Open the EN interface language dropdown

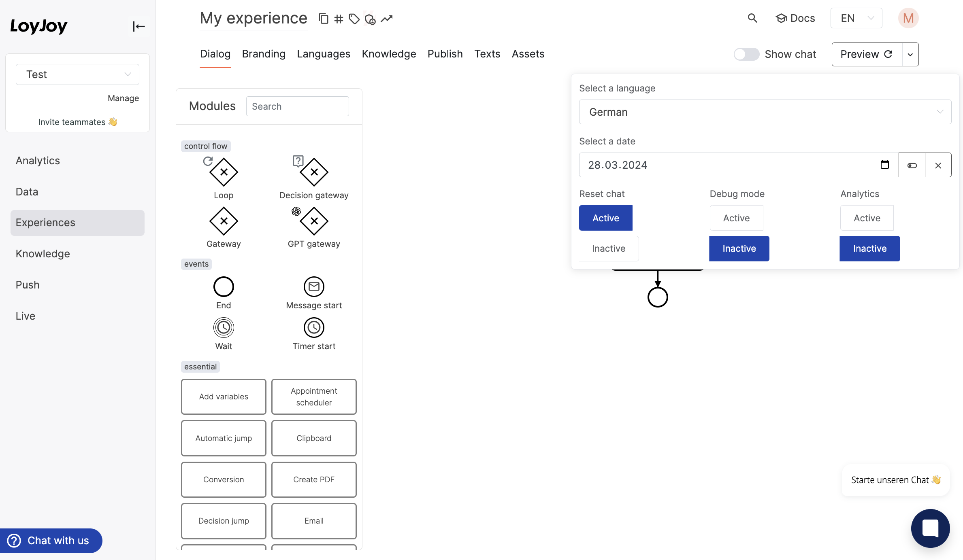(856, 18)
